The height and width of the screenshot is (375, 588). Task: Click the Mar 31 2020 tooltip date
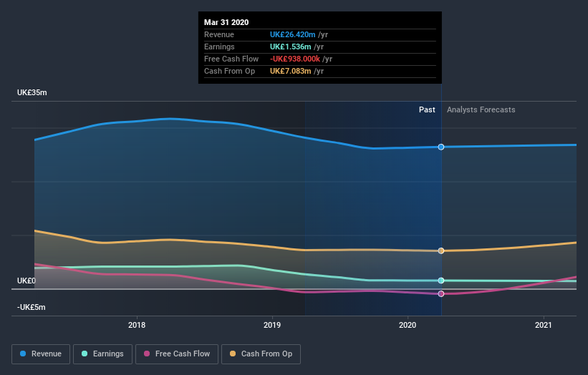point(226,22)
